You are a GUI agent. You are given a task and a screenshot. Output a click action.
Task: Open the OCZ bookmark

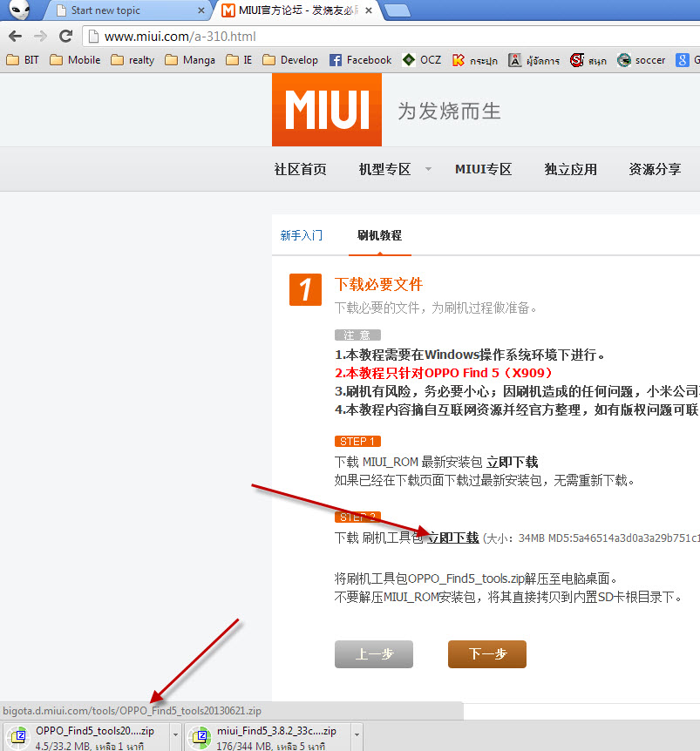(422, 60)
